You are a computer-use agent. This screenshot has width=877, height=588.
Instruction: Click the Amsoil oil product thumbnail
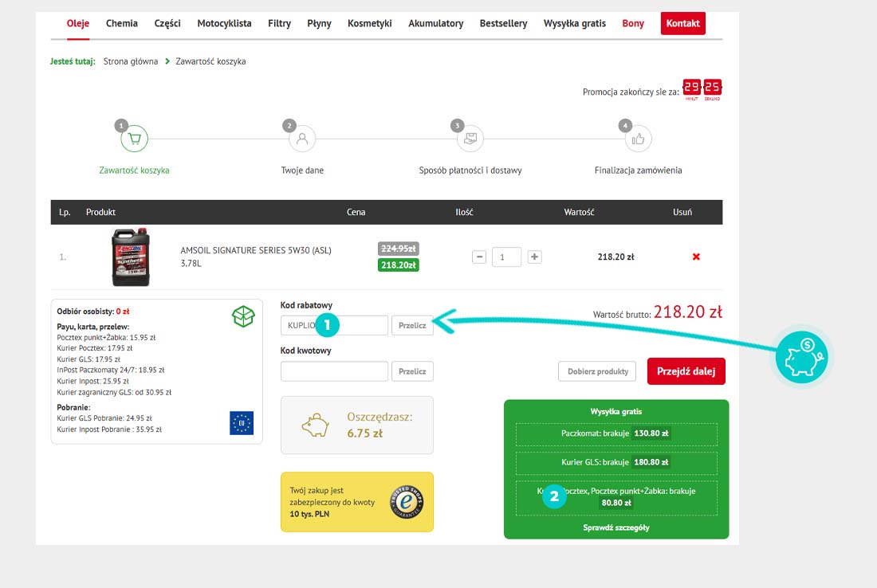click(x=130, y=257)
